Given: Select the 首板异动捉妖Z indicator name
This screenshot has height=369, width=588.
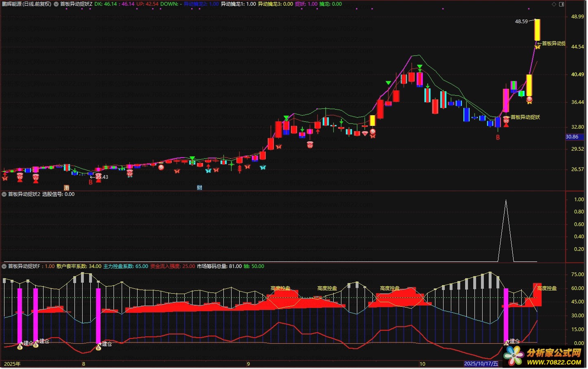Looking at the screenshot, I should (76, 4).
